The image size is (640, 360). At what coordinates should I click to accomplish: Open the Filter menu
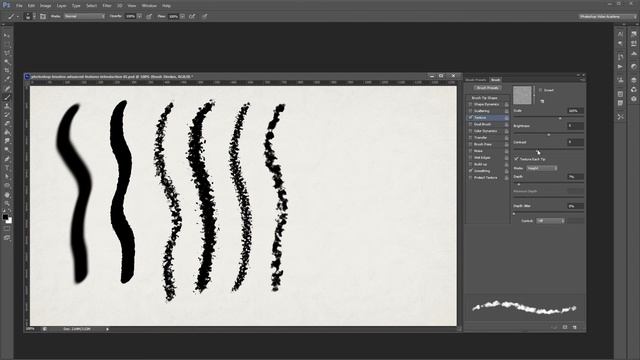click(x=107, y=6)
